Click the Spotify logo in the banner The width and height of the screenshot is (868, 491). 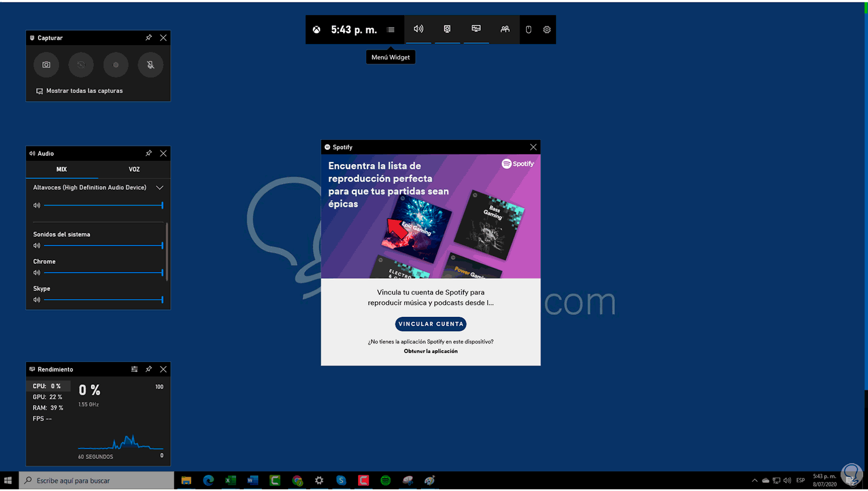click(518, 164)
